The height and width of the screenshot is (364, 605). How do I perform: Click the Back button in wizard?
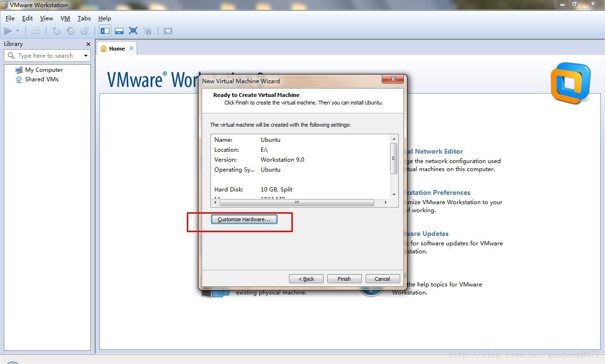pos(306,279)
